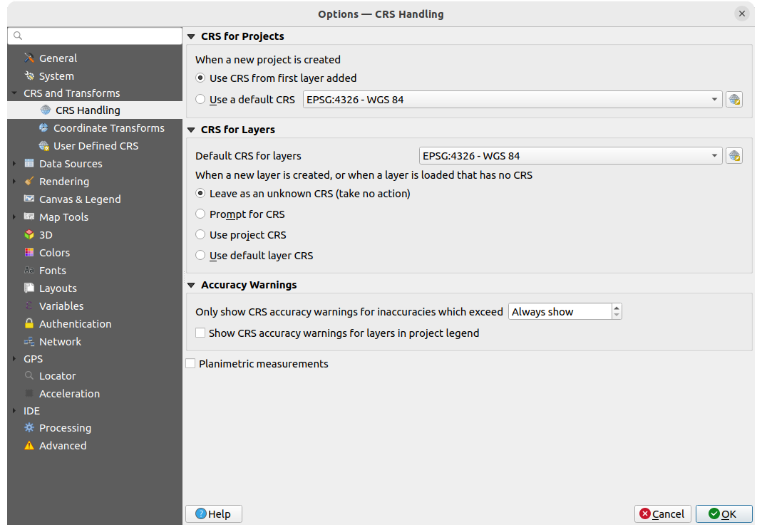Enable CRS accuracy warnings in project legend
Viewport: 762px width, 532px height.
pyautogui.click(x=200, y=333)
